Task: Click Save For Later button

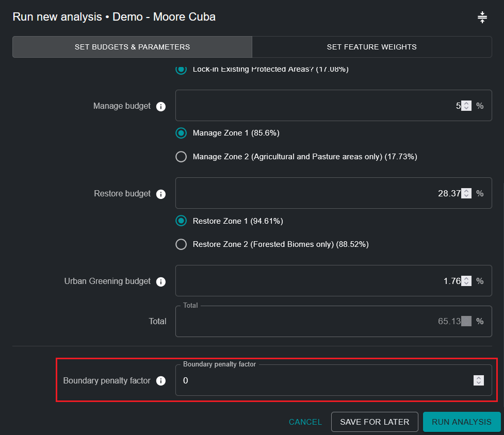Action: coord(375,422)
